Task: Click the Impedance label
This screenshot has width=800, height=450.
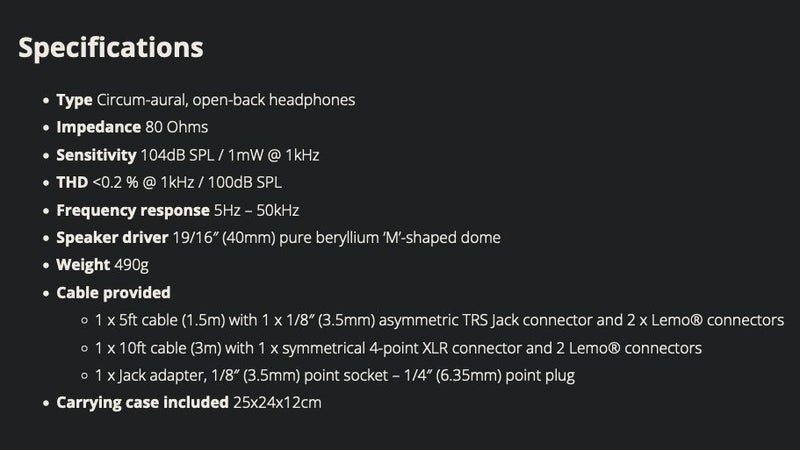Action: [98, 128]
